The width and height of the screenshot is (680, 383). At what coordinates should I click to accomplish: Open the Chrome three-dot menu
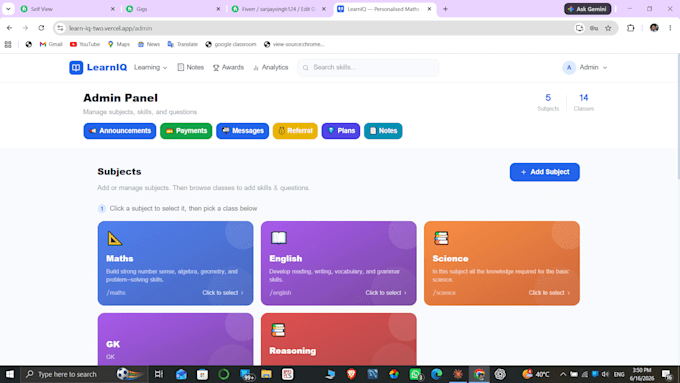tap(670, 28)
